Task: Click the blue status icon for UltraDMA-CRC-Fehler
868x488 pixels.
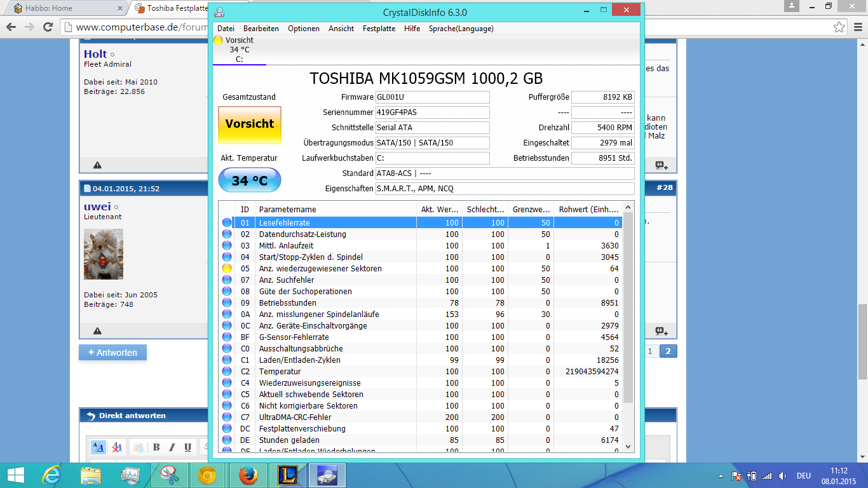Action: [227, 417]
